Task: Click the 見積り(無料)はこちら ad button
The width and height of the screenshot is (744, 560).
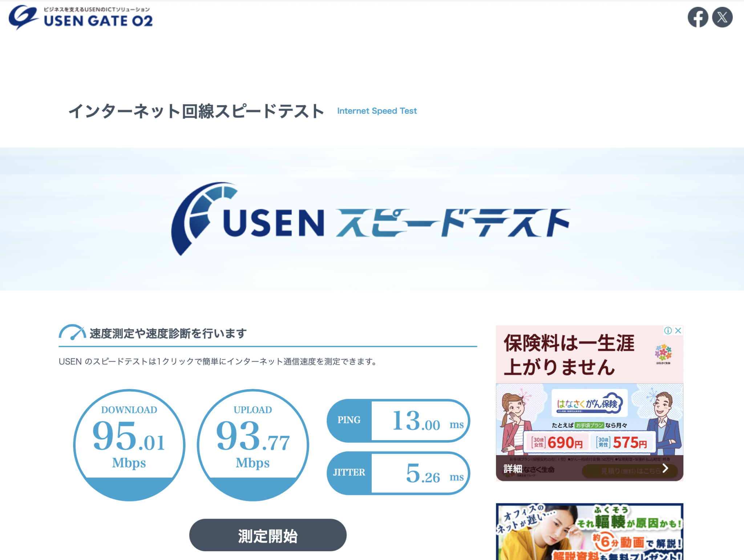Action: pyautogui.click(x=630, y=471)
